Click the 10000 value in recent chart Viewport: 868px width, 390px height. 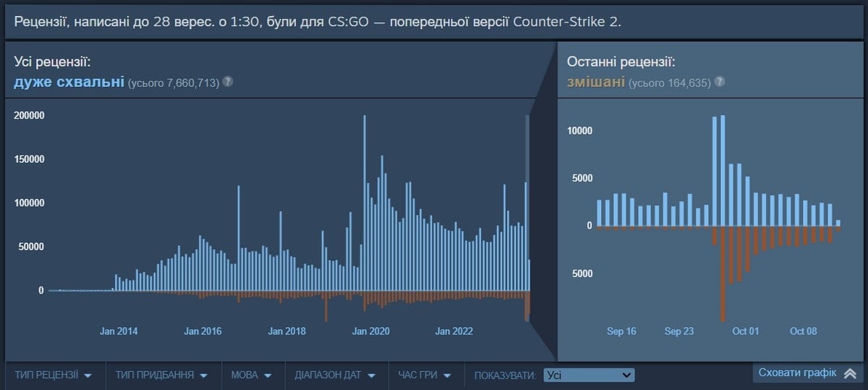[x=580, y=131]
